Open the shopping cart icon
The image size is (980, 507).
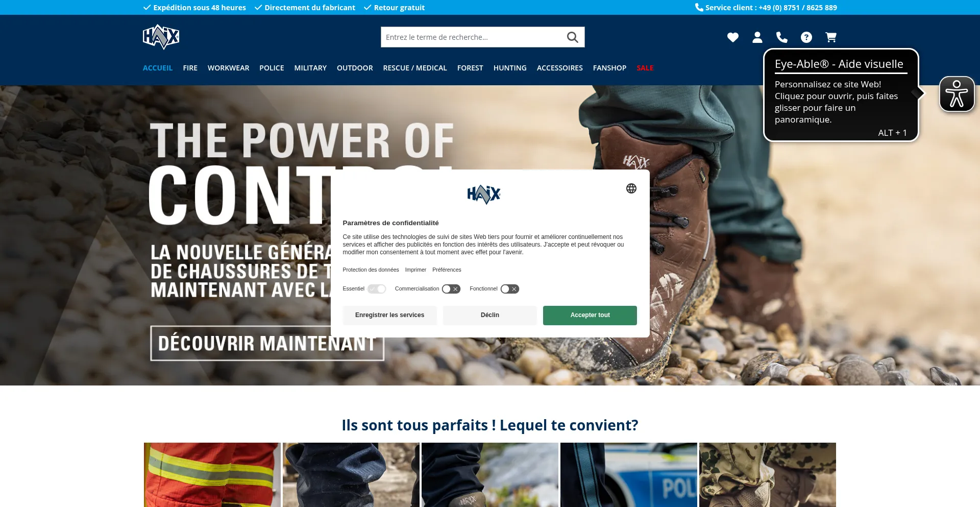830,37
